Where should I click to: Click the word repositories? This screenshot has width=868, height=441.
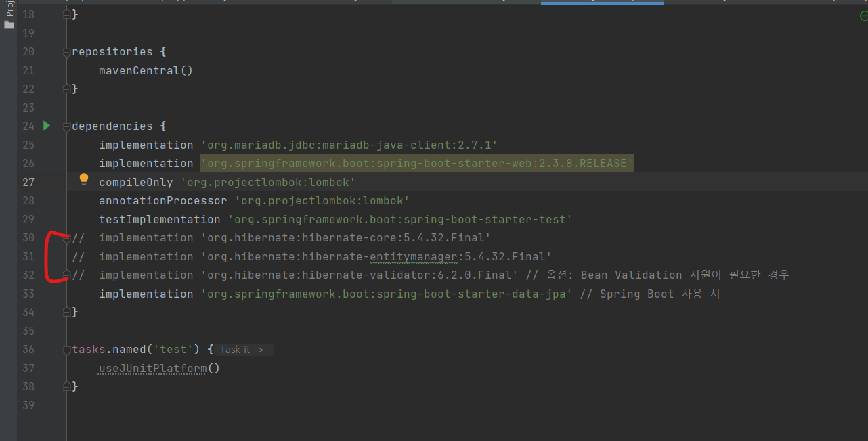pos(112,52)
